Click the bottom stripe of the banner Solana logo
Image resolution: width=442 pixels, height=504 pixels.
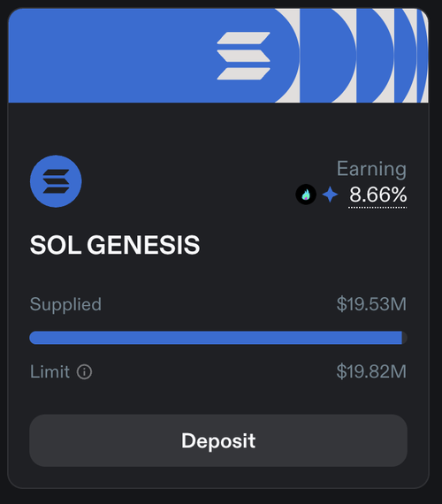[x=243, y=73]
